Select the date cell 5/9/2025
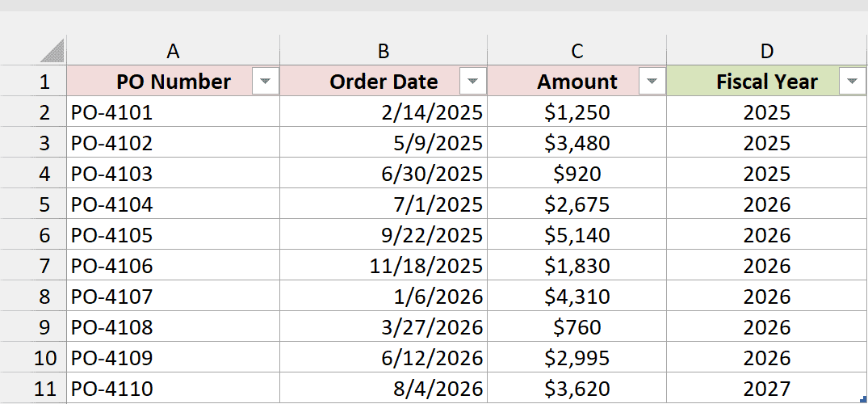 [384, 143]
